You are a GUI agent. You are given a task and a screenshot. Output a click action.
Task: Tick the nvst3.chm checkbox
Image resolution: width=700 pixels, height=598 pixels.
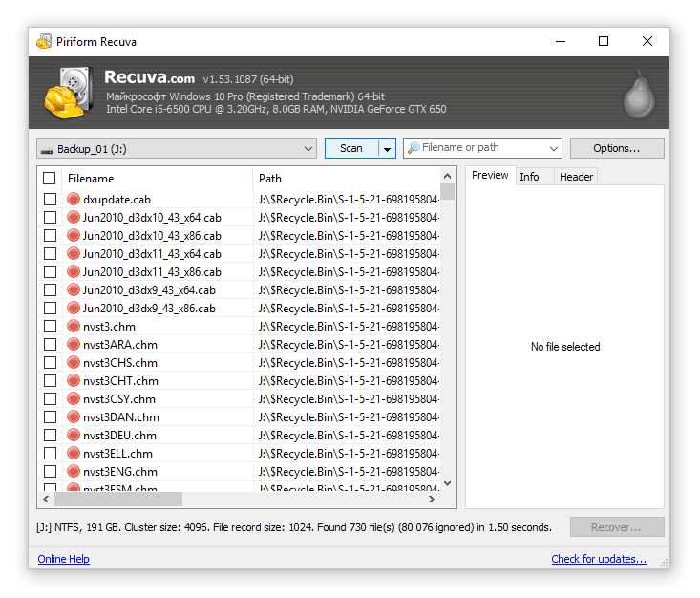pos(50,327)
